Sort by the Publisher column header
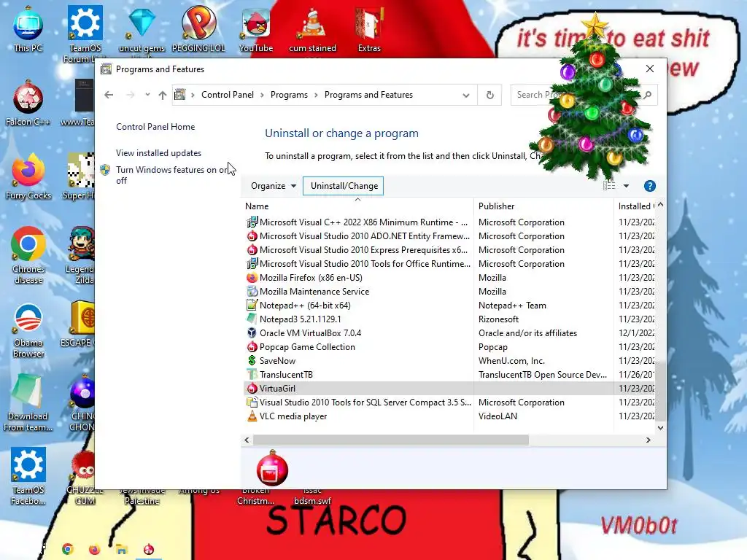The width and height of the screenshot is (747, 560). [x=543, y=206]
